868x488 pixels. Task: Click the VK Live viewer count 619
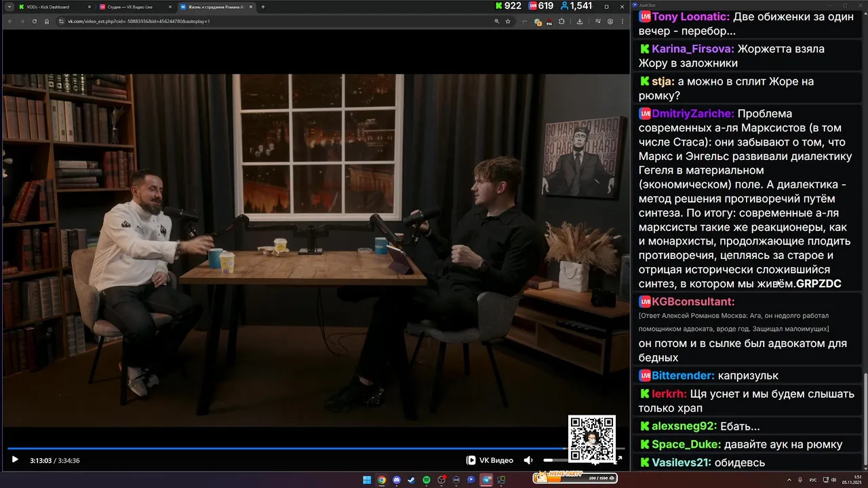tap(542, 6)
